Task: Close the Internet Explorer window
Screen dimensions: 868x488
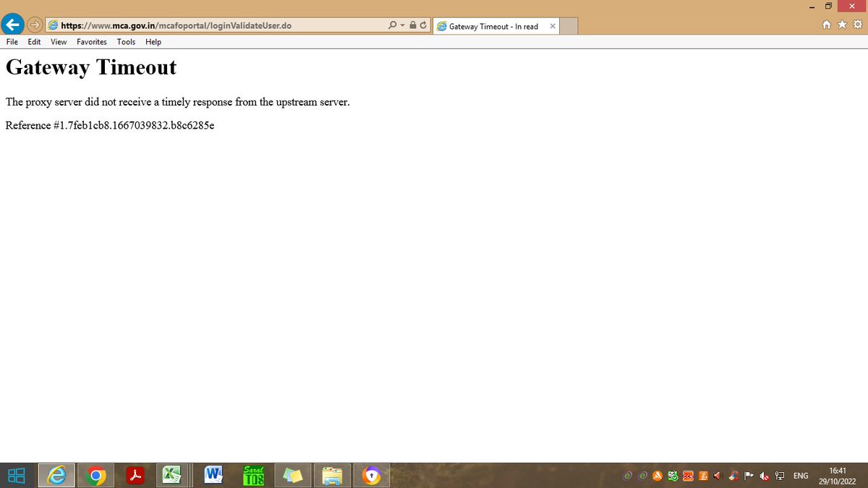Action: coord(853,7)
